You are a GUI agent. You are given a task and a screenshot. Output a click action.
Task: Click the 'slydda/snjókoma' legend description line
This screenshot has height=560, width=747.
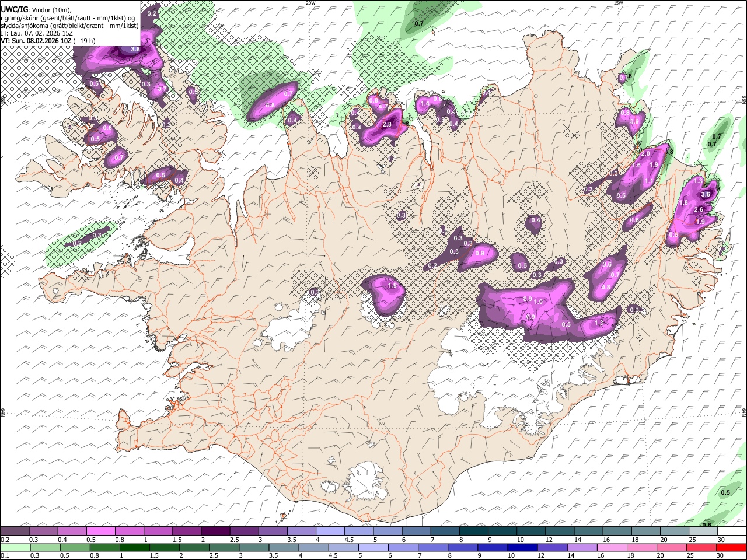point(69,26)
